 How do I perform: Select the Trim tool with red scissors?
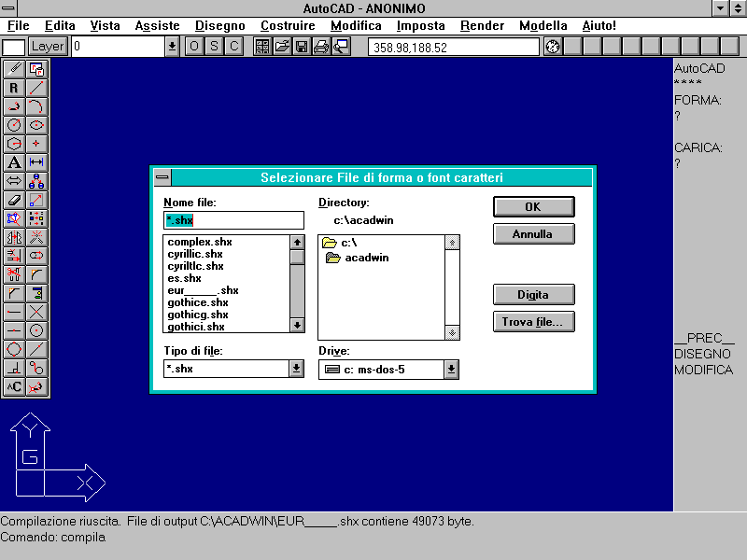[14, 274]
